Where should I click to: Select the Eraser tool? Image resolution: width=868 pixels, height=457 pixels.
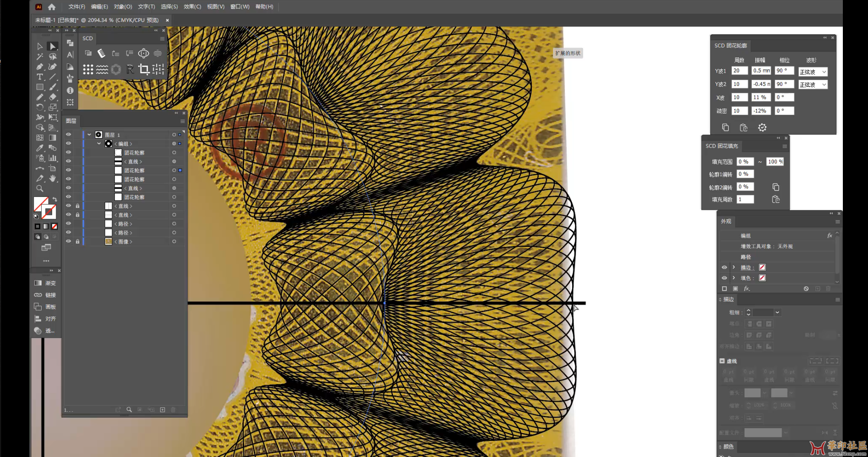coord(53,97)
